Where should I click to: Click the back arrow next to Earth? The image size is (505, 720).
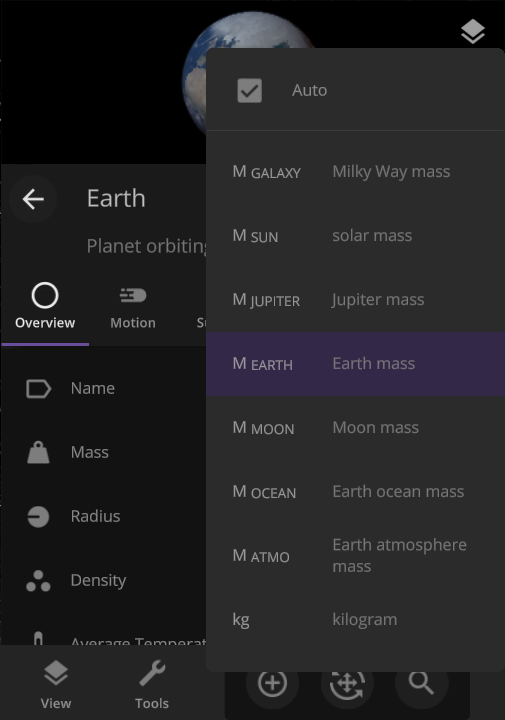point(33,199)
